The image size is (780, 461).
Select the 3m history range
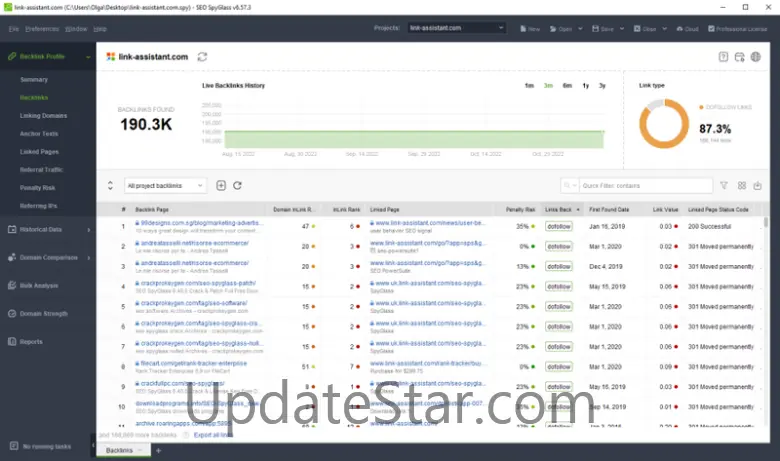coord(548,86)
